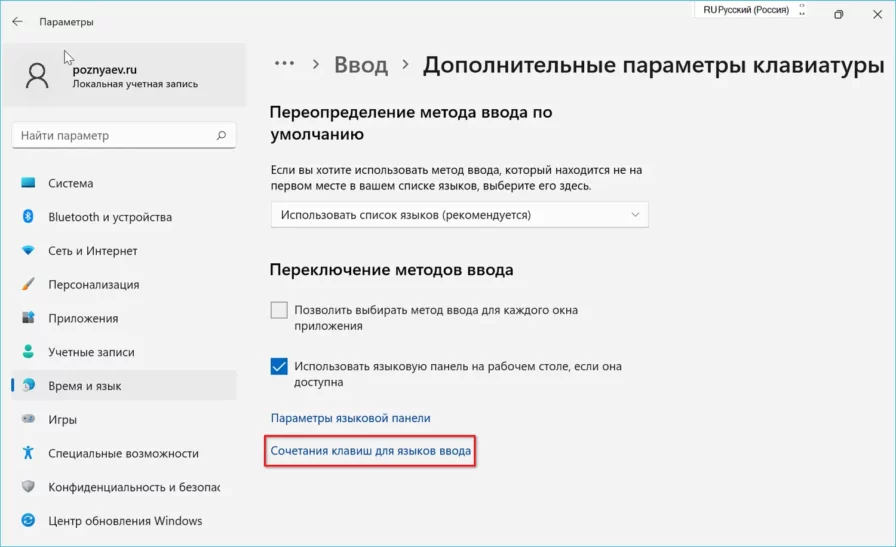Click the Учетные записи person icon
The width and height of the screenshot is (896, 547).
(x=28, y=352)
